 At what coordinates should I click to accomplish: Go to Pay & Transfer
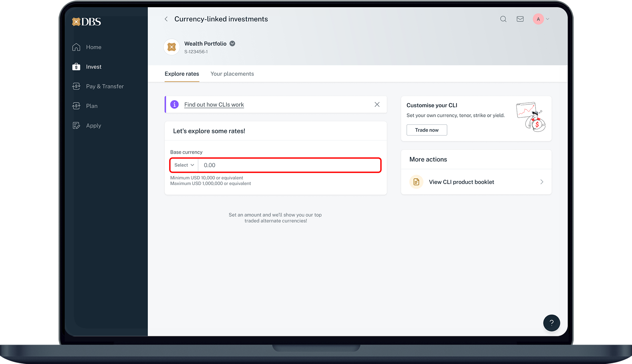click(x=105, y=86)
